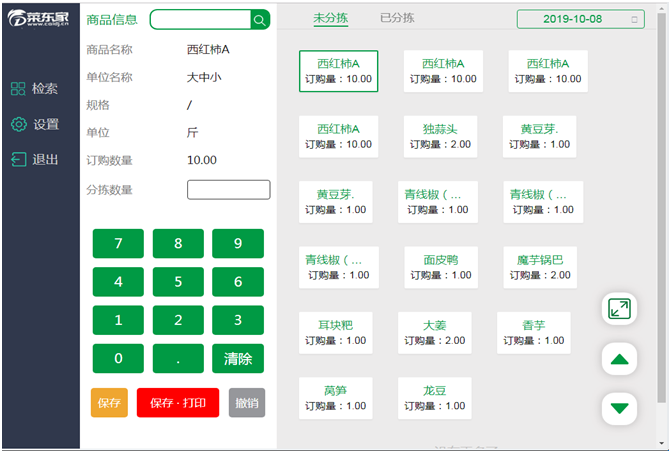
Task: Switch to the 已分拣 tab
Action: click(397, 18)
